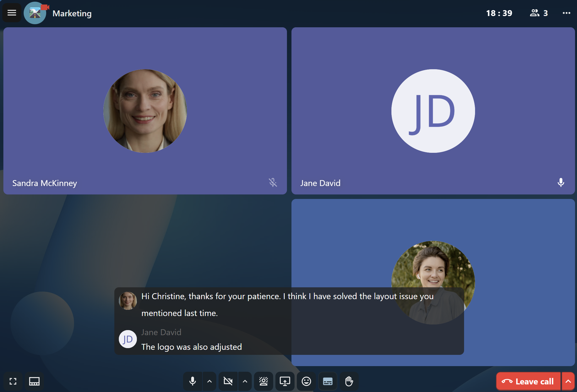The image size is (577, 392).
Task: Click Sandra McKinney's muted microphone icon
Action: point(273,183)
